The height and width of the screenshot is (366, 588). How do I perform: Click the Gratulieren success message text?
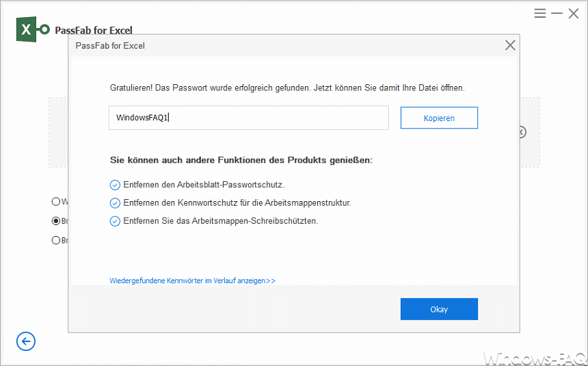tap(287, 88)
